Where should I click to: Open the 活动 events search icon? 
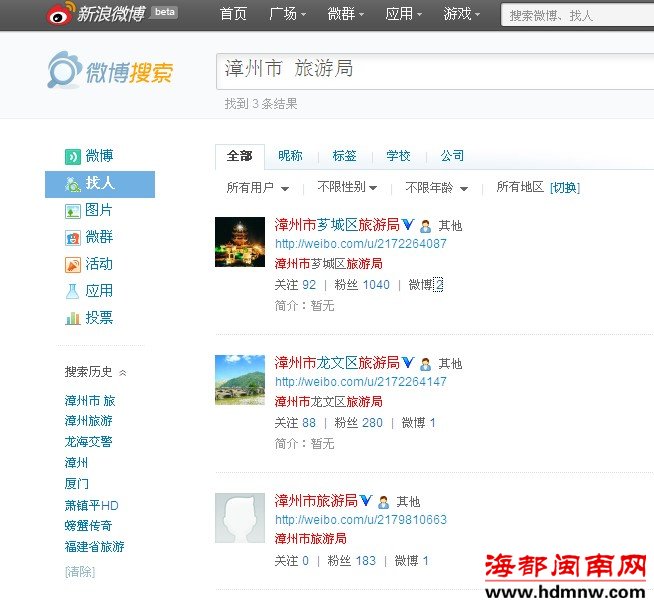[x=73, y=265]
